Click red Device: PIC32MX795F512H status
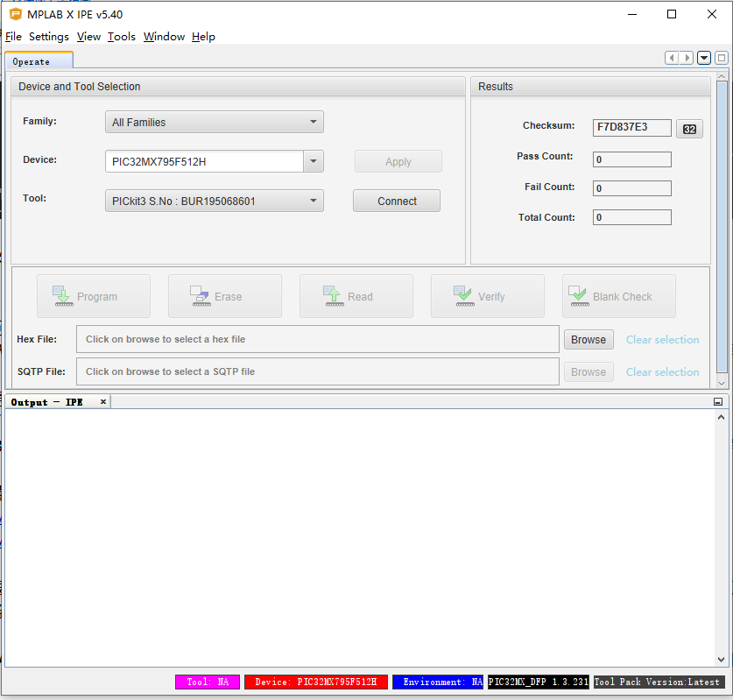733x700 pixels. coord(316,682)
